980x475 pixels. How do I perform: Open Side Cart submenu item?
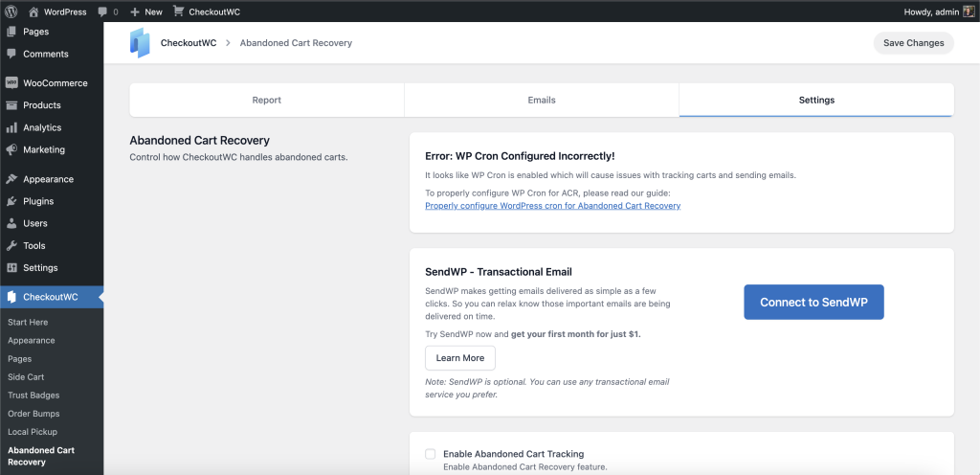[26, 377]
